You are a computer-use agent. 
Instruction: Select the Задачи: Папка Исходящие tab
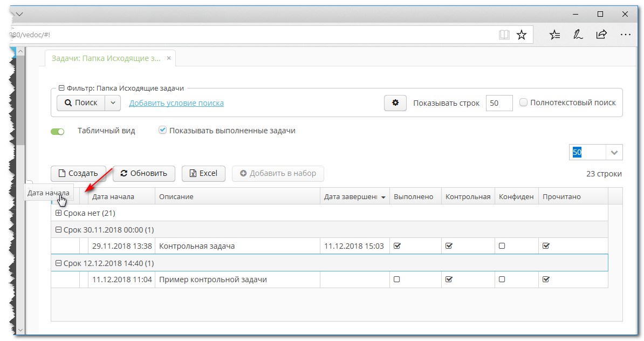(x=106, y=58)
